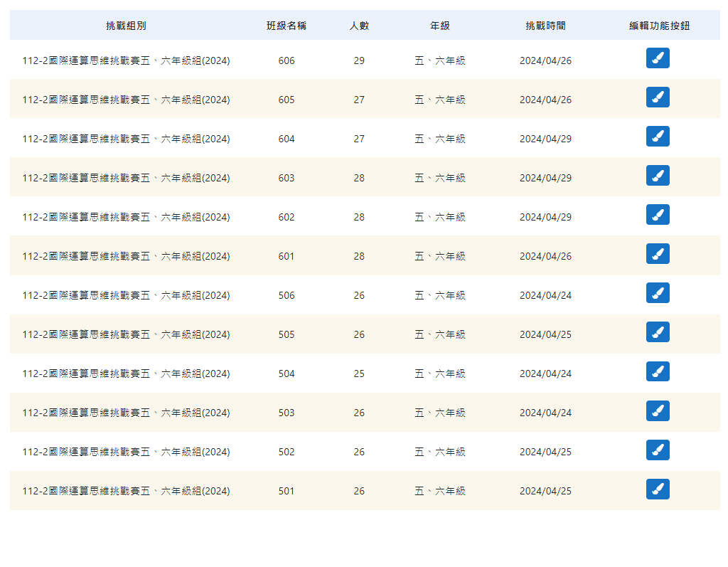This screenshot has width=728, height=567.
Task: Click the edit brush icon for class 506
Action: point(658,293)
